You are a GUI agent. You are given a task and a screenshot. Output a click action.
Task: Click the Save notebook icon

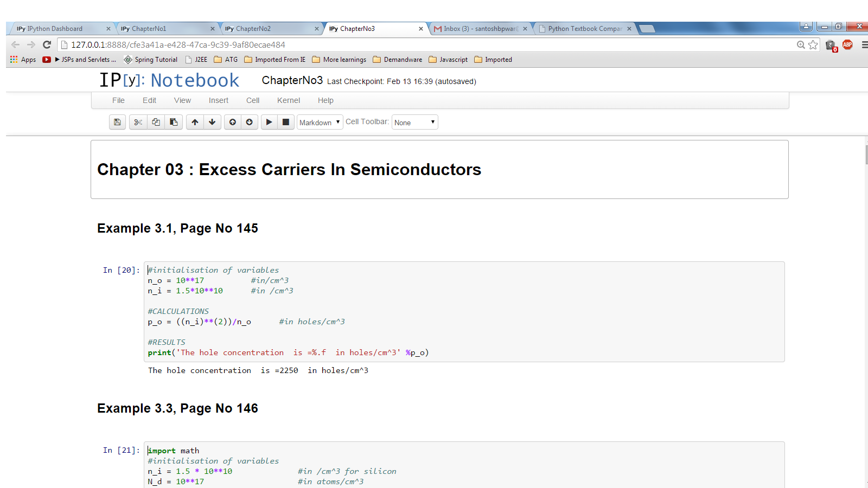[x=117, y=122]
